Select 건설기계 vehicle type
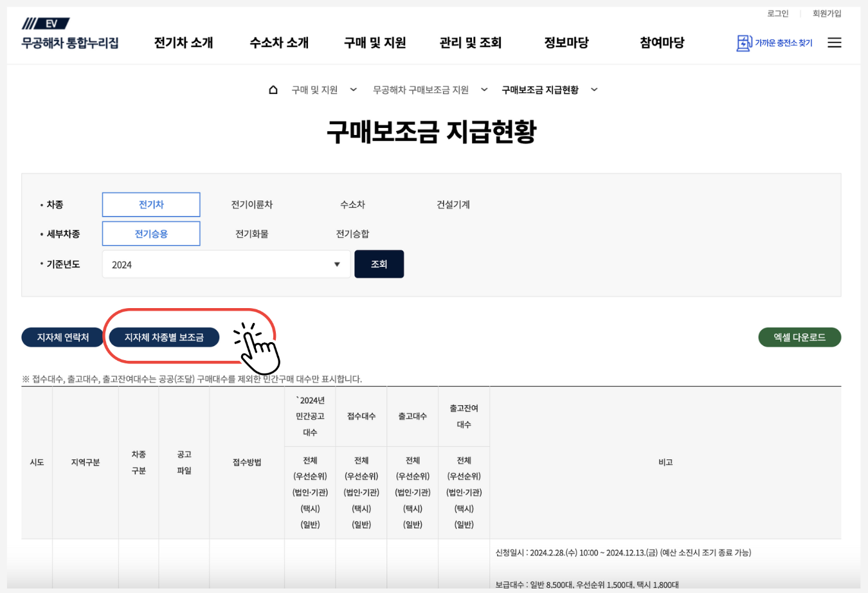Viewport: 868px width, 593px height. (x=452, y=204)
